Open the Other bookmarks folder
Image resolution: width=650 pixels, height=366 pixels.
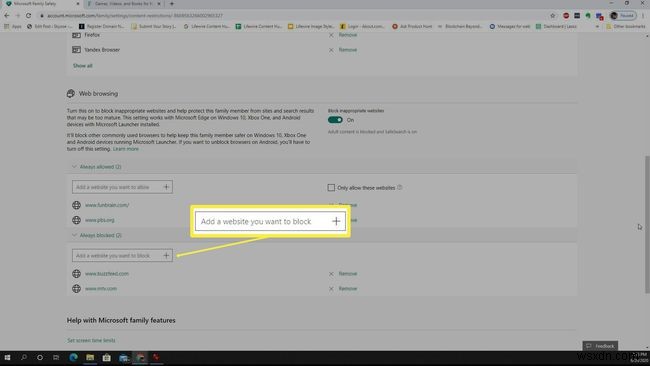(625, 26)
